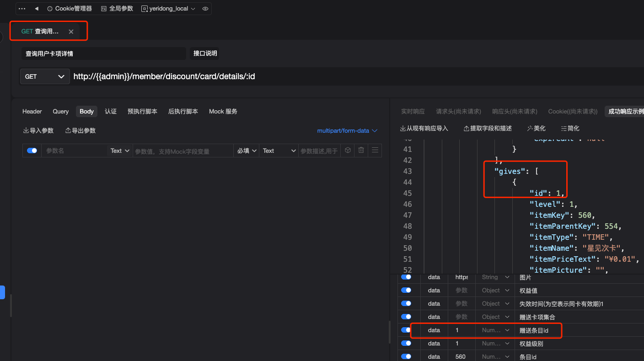Image resolution: width=644 pixels, height=361 pixels.
Task: Click 提取字段和描述 extract fields
Action: 488,129
